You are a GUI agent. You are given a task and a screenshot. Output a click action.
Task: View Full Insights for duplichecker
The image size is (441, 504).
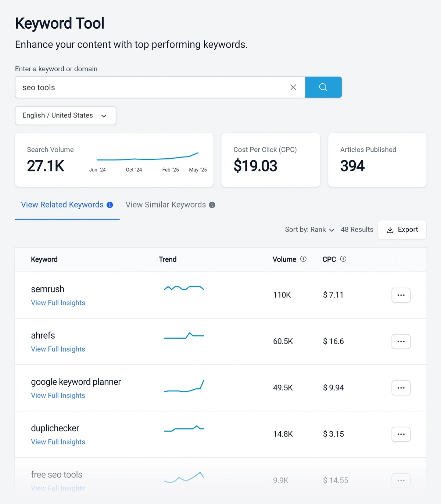58,442
